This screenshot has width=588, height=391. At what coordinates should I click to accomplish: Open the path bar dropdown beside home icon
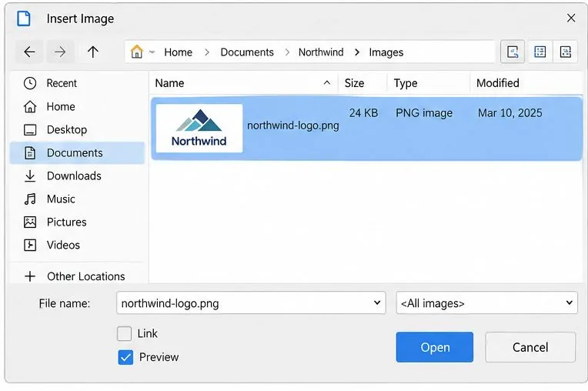coord(152,52)
